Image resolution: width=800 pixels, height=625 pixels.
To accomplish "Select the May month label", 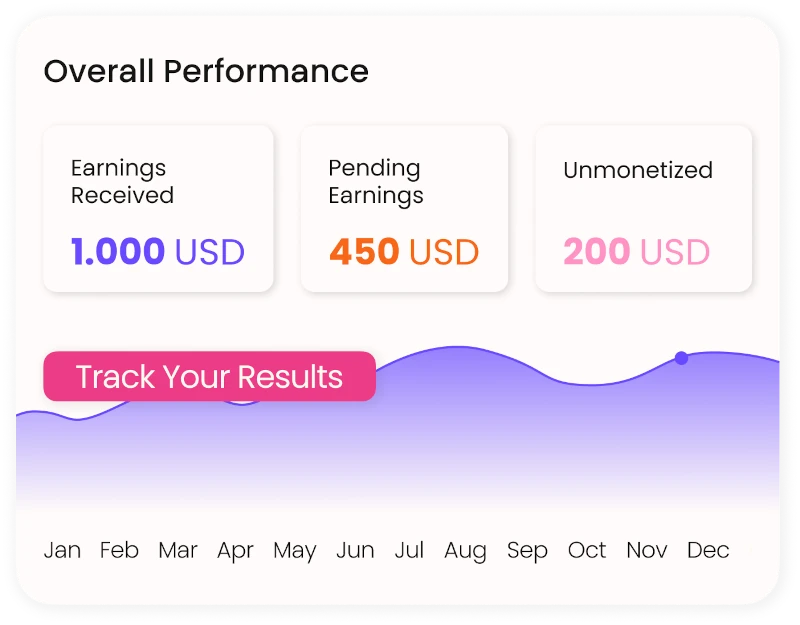I will tap(295, 550).
